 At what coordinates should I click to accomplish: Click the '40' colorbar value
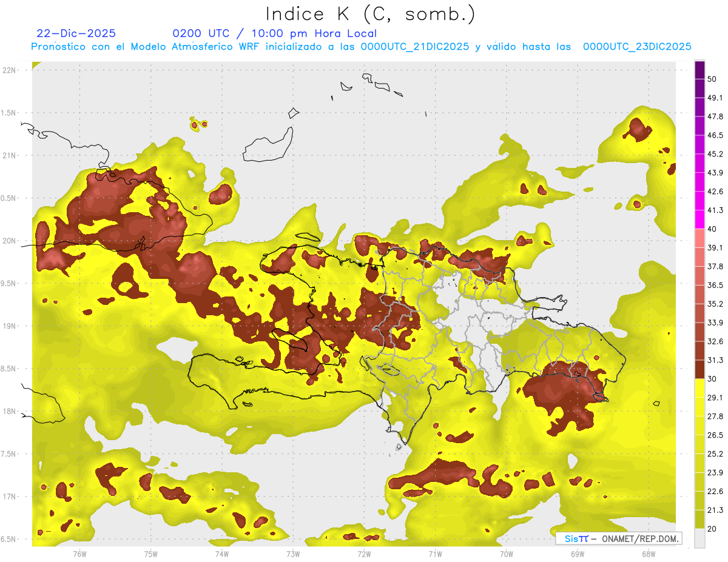[x=712, y=229]
